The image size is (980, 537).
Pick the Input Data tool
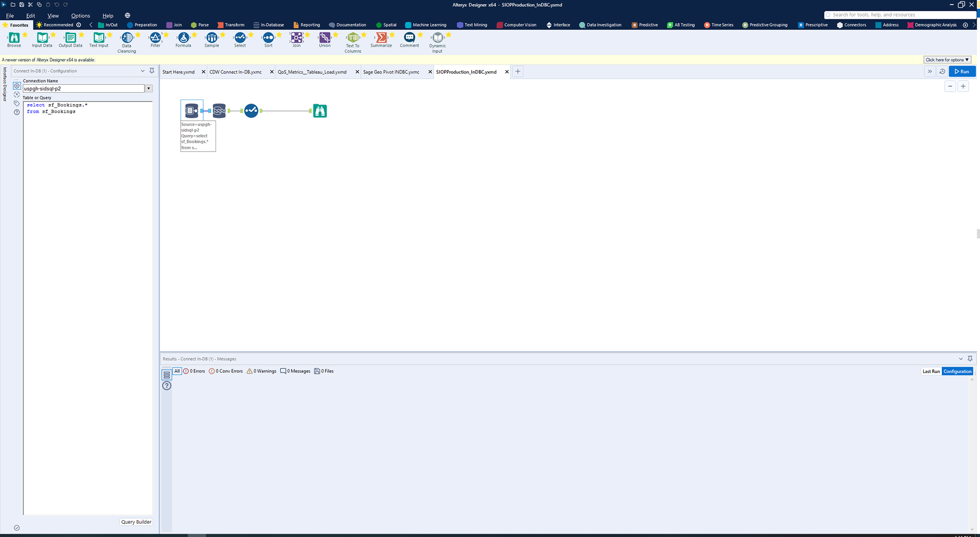(x=42, y=40)
